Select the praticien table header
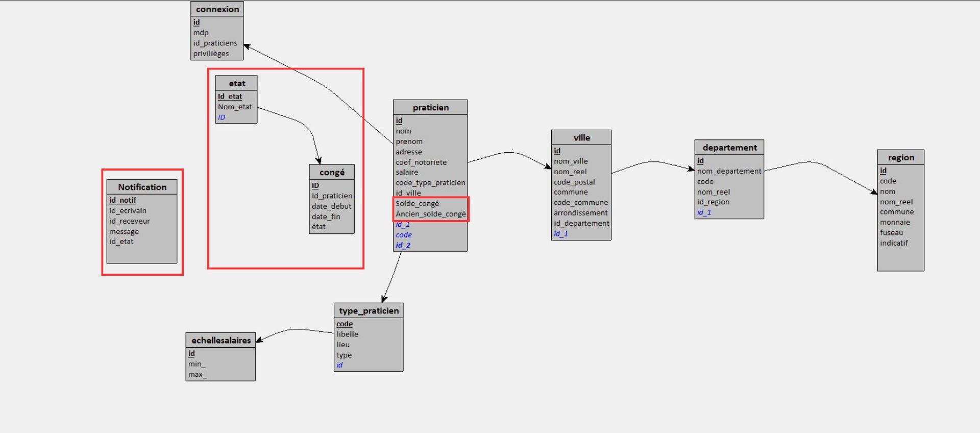The width and height of the screenshot is (980, 433). [430, 108]
